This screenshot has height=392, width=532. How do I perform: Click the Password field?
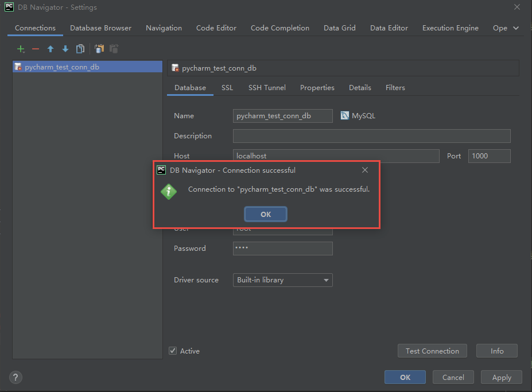click(x=282, y=249)
